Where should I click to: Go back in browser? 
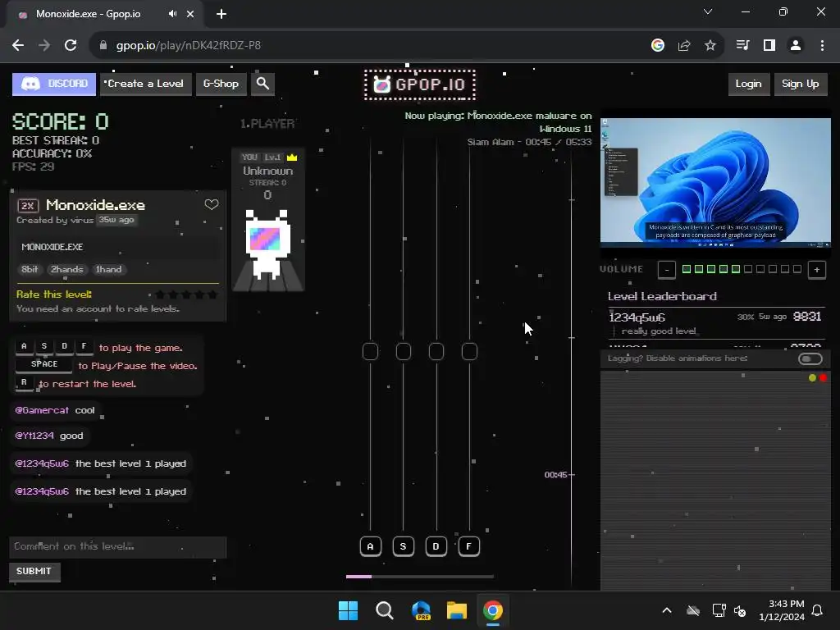click(18, 46)
